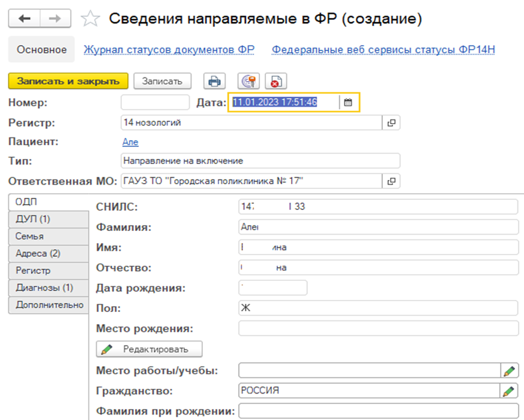Click the document with red cross icon
Screen dimensions: 524x420
(x=277, y=81)
